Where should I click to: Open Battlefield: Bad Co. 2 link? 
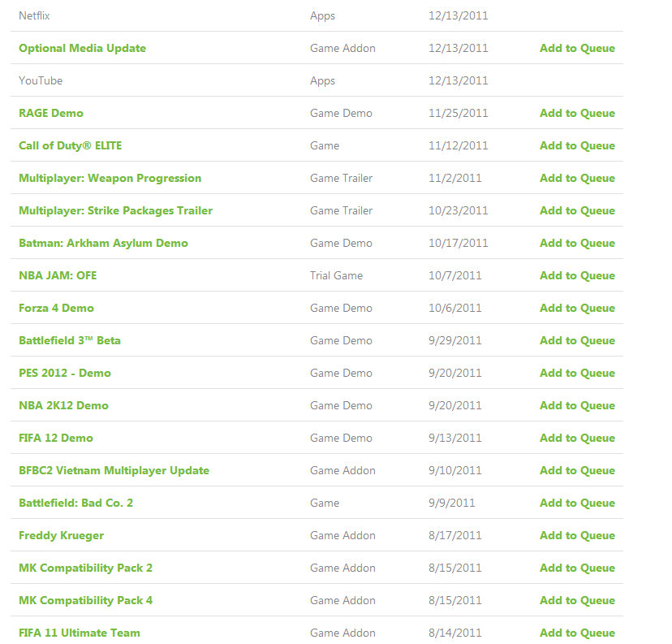75,503
